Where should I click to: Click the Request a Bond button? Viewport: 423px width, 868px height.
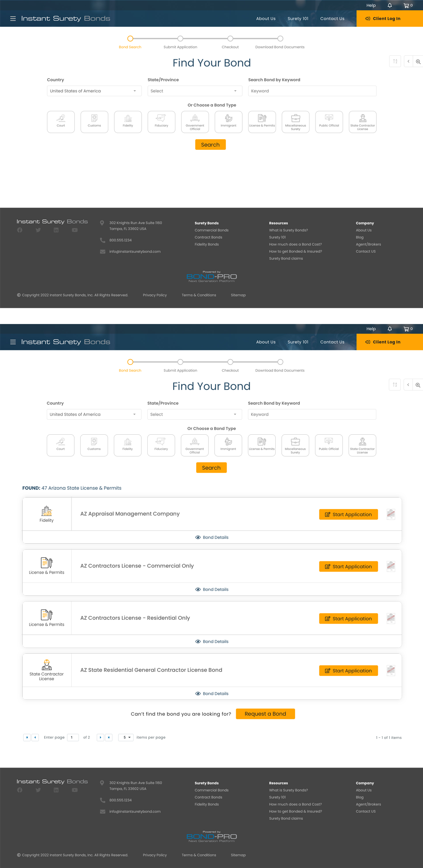pyautogui.click(x=265, y=714)
